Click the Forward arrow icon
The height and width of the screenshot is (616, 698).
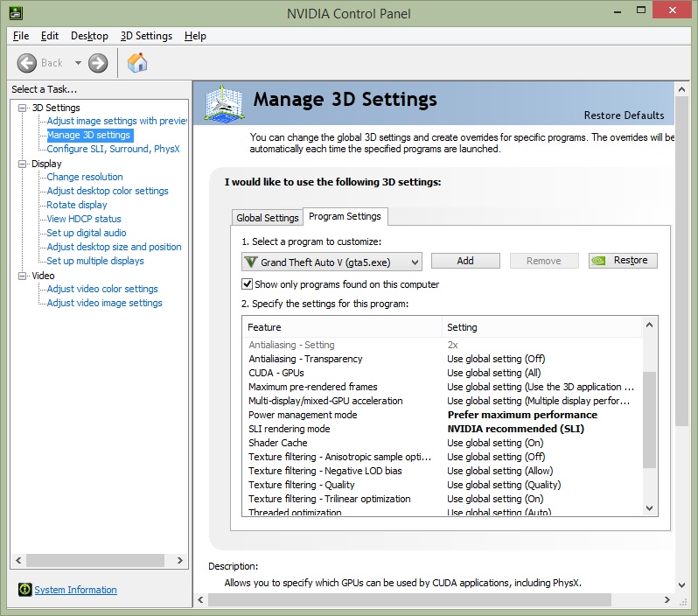point(98,63)
